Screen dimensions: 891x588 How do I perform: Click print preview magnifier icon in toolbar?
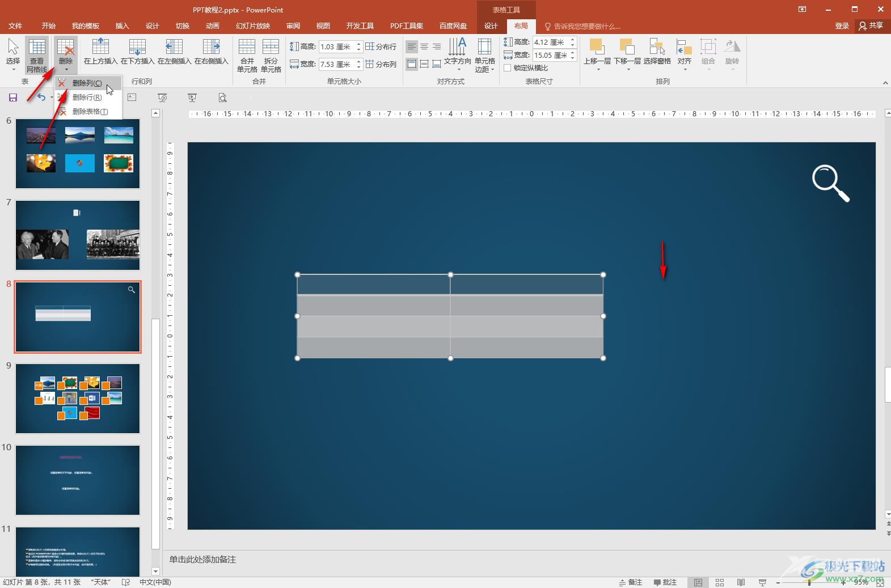point(222,98)
